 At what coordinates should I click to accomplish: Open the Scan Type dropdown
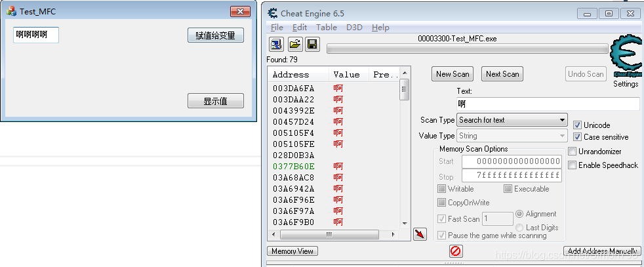pyautogui.click(x=512, y=120)
